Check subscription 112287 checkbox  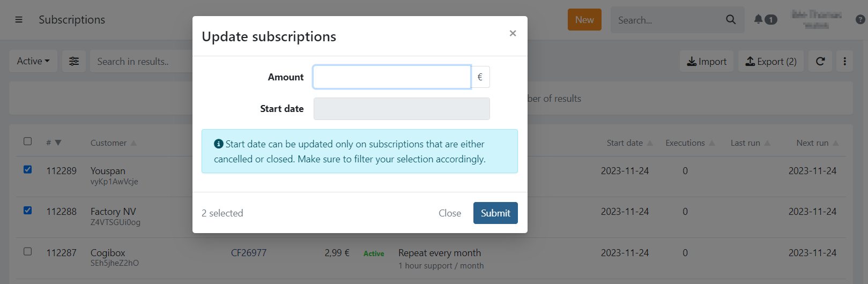[28, 251]
